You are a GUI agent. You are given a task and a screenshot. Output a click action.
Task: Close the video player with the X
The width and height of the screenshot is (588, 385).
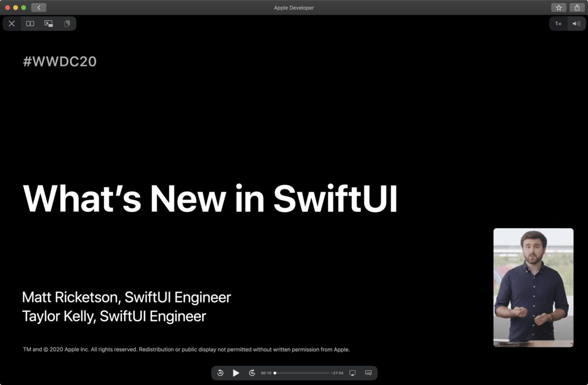coord(12,23)
